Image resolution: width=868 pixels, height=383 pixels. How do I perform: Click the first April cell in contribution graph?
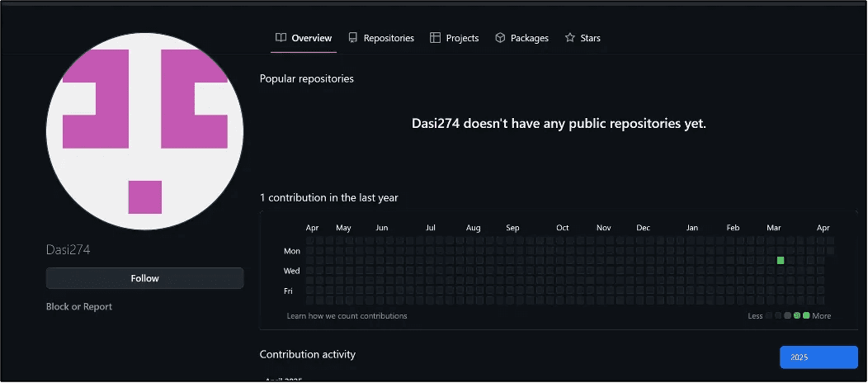tap(310, 240)
